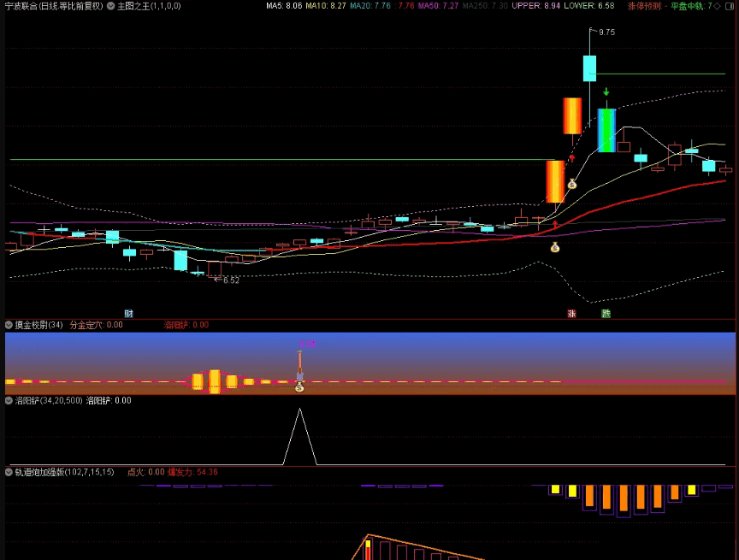Viewport: 739px width, 560px height.
Task: Click the green 平盘中轨 label
Action: [688, 6]
